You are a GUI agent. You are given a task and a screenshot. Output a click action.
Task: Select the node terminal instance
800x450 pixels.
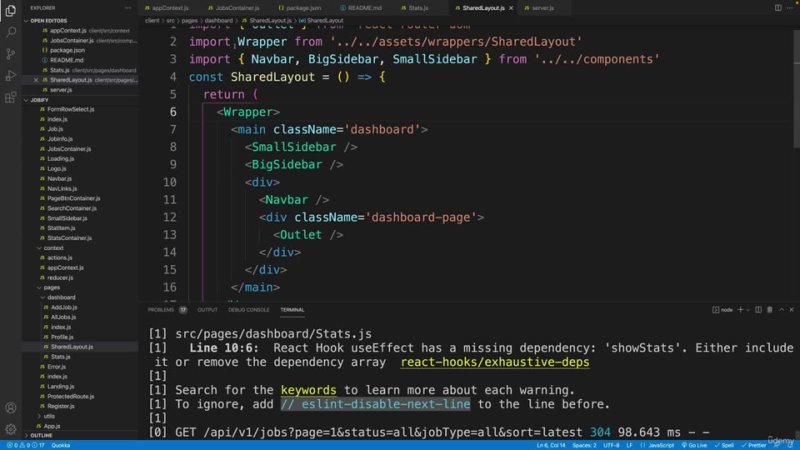[x=722, y=310]
